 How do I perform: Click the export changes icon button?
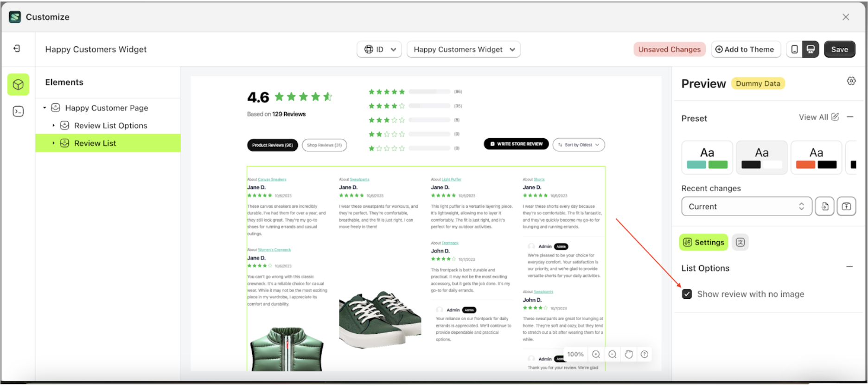coord(846,206)
